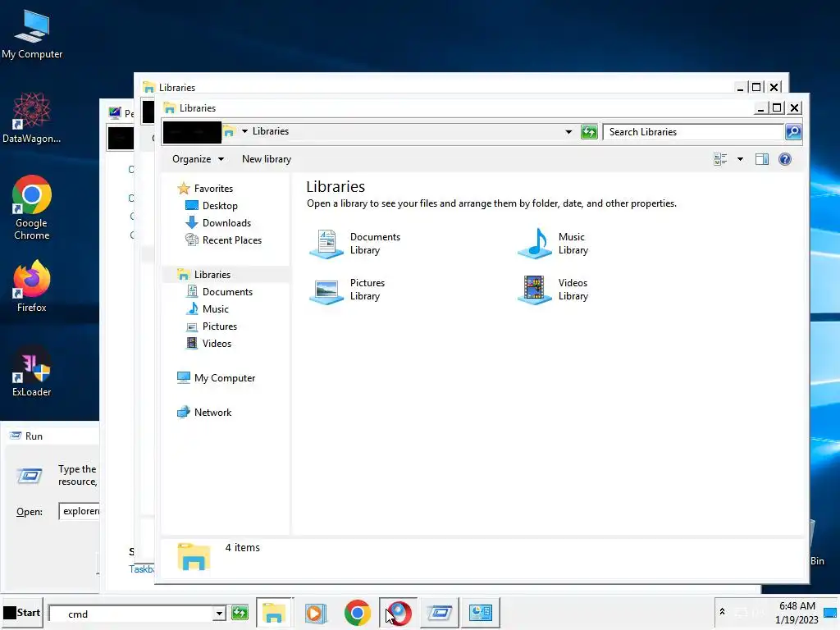Click the Libraries address path text
The height and width of the screenshot is (630, 840).
[271, 131]
